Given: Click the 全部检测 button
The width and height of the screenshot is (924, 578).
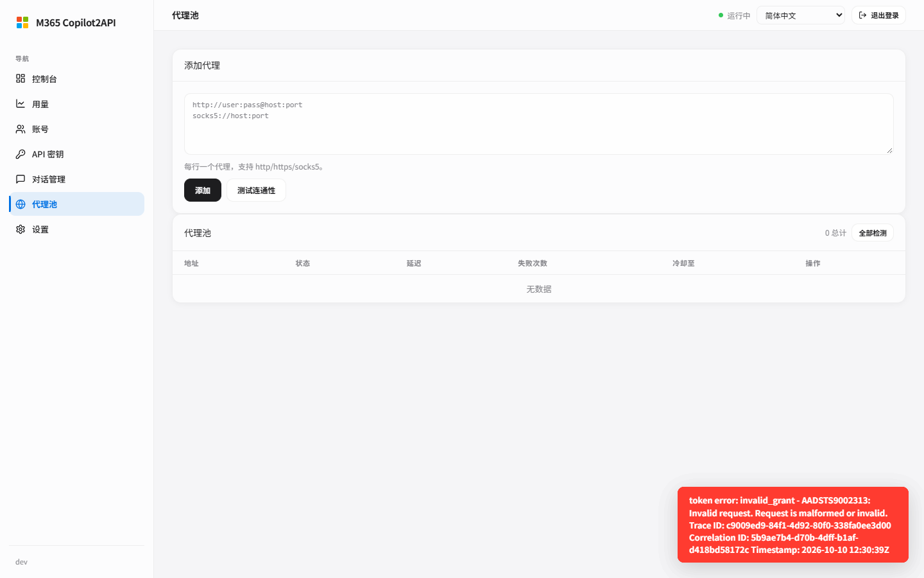Looking at the screenshot, I should pyautogui.click(x=873, y=232).
